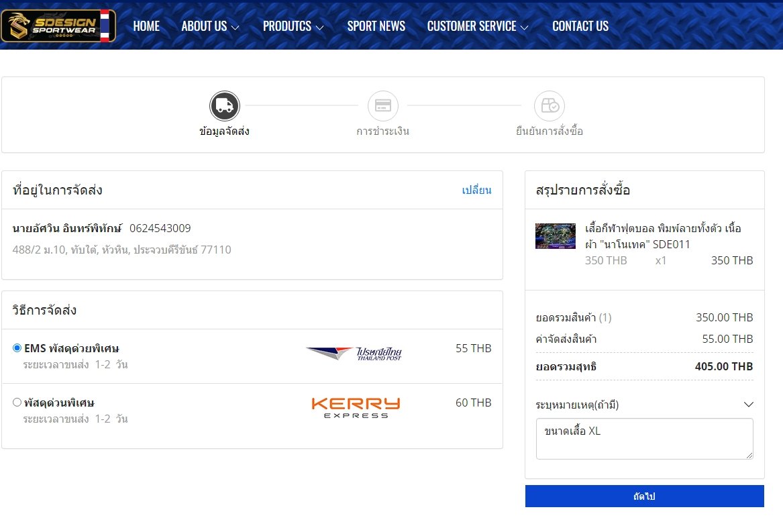Click the เปลี่ยน link to change address
This screenshot has width=783, height=532.
click(x=476, y=190)
